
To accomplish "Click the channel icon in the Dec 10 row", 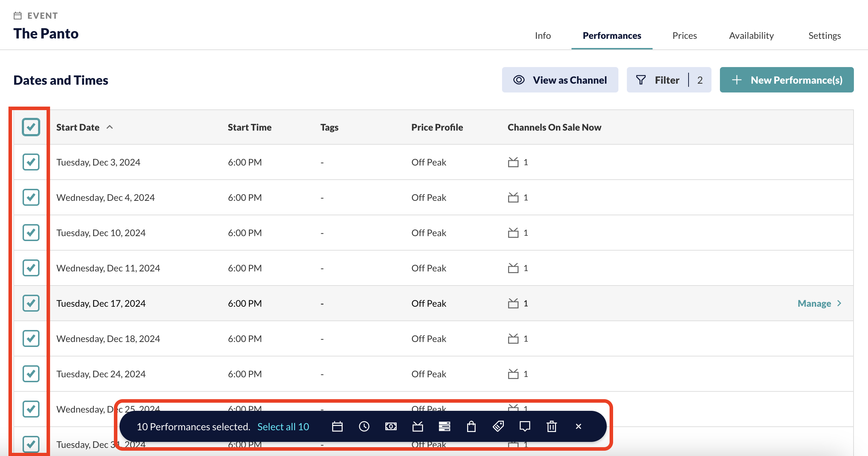I will (x=513, y=233).
